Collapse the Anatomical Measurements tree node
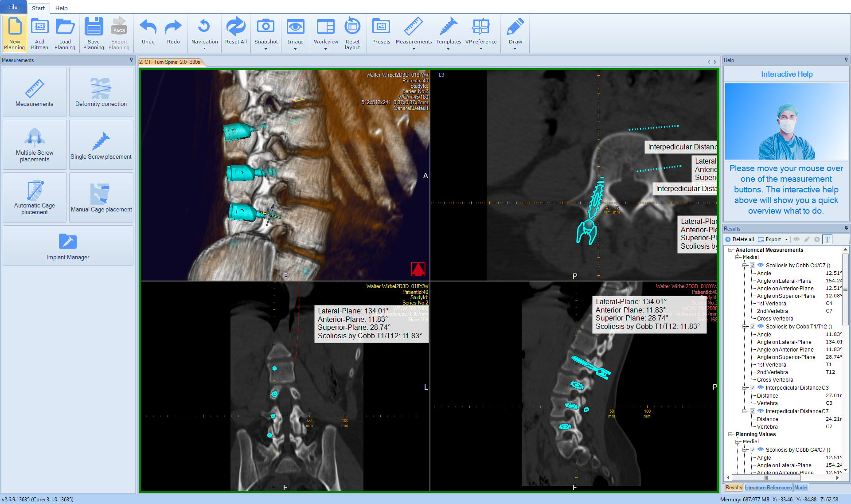851x504 pixels. coord(730,250)
